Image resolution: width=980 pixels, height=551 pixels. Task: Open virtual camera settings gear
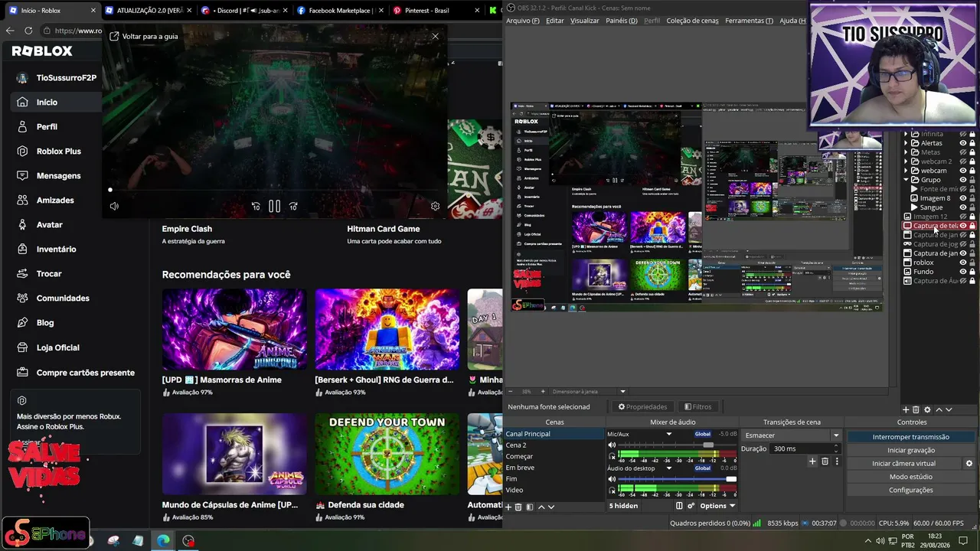pos(969,463)
